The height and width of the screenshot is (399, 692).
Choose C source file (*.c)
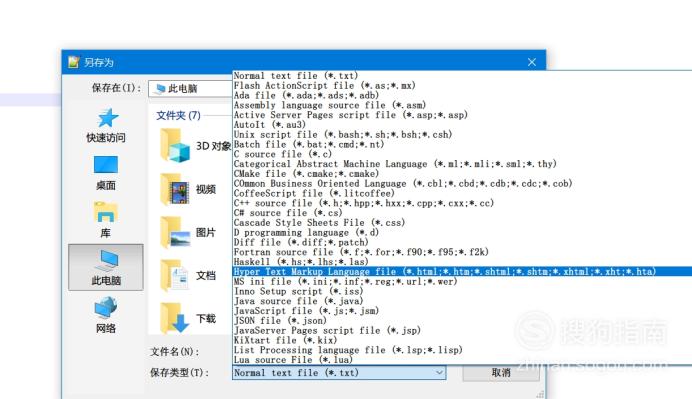[x=462, y=154]
